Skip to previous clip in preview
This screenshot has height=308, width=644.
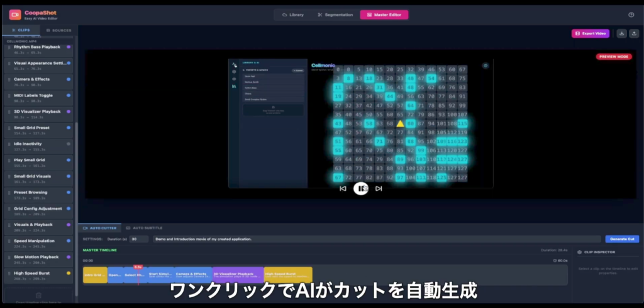(343, 188)
